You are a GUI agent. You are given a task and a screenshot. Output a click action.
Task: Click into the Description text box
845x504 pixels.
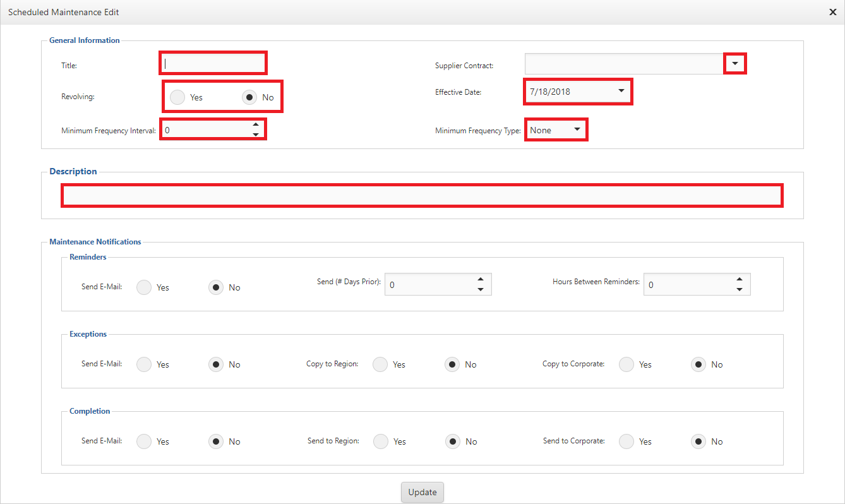422,196
